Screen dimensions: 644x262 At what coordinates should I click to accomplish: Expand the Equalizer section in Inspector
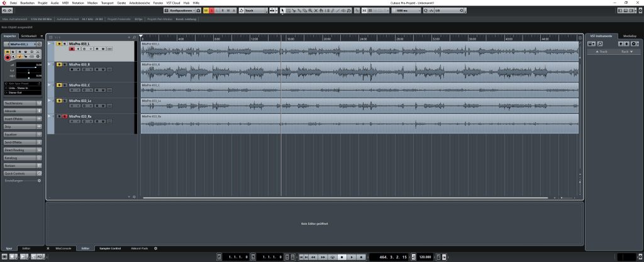pos(20,134)
